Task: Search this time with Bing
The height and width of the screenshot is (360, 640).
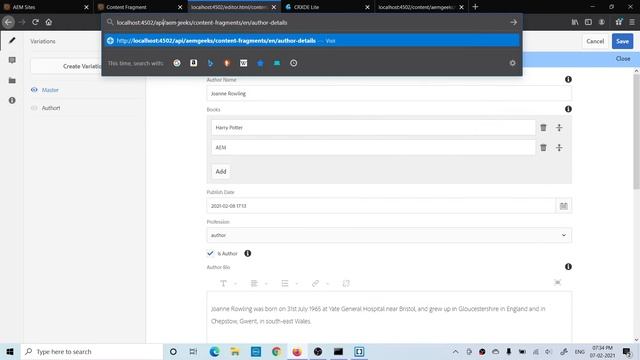Action: click(210, 63)
